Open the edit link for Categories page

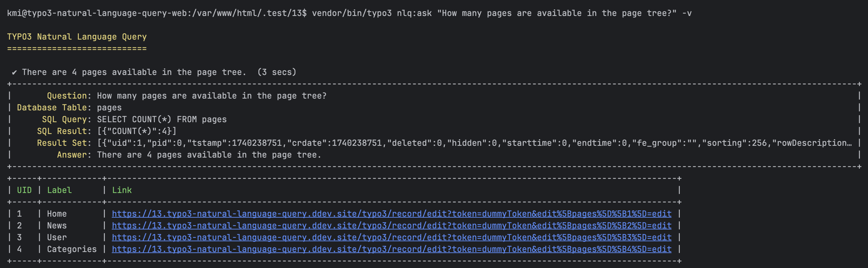coord(391,249)
